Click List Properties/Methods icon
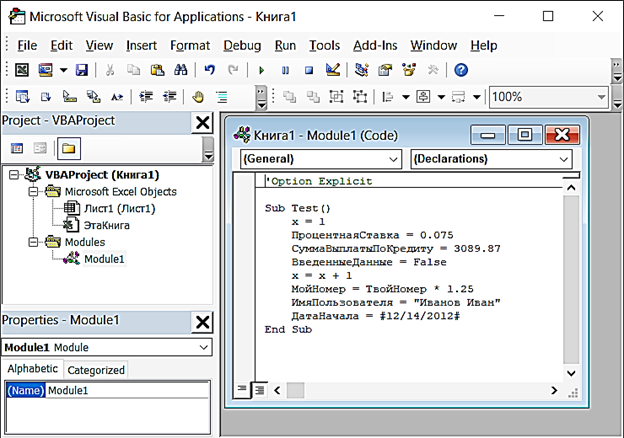The height and width of the screenshot is (438, 624). coord(22,97)
